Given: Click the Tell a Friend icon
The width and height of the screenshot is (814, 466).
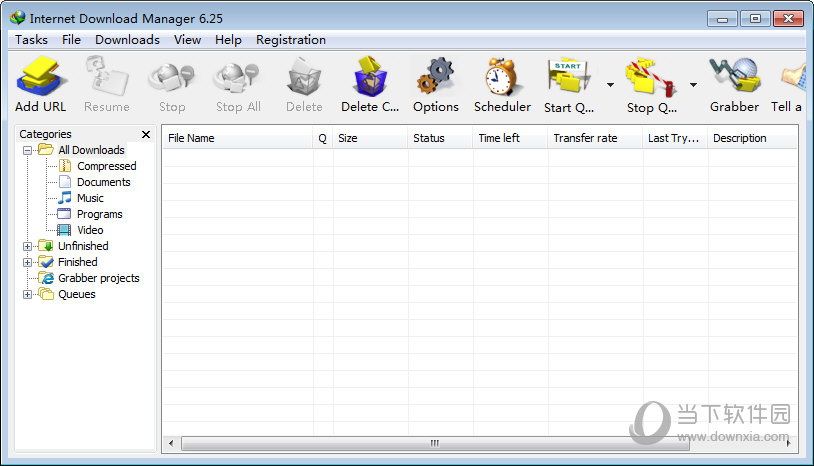Looking at the screenshot, I should pyautogui.click(x=794, y=78).
